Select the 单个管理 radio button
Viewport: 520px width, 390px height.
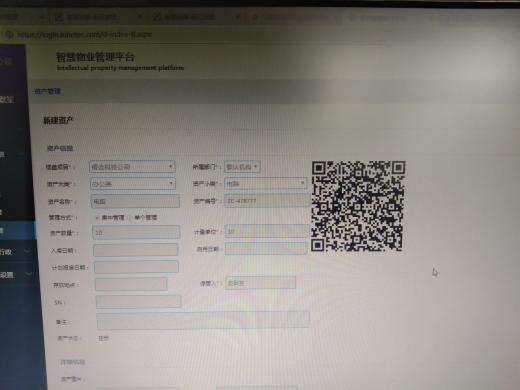[130, 218]
